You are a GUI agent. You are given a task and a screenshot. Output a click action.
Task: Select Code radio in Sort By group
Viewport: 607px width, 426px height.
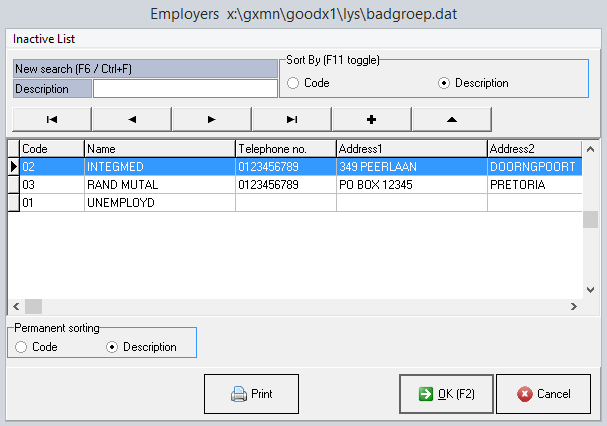293,83
